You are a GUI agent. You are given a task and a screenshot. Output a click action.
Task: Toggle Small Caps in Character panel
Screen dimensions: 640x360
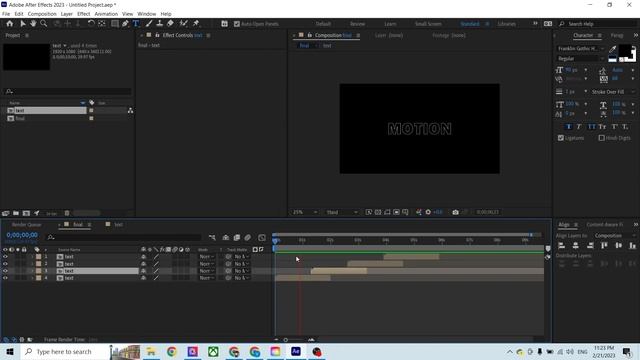click(x=602, y=127)
